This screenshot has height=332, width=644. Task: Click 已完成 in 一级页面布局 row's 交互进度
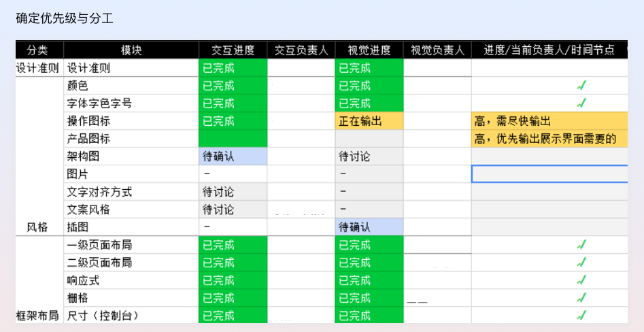tap(233, 245)
